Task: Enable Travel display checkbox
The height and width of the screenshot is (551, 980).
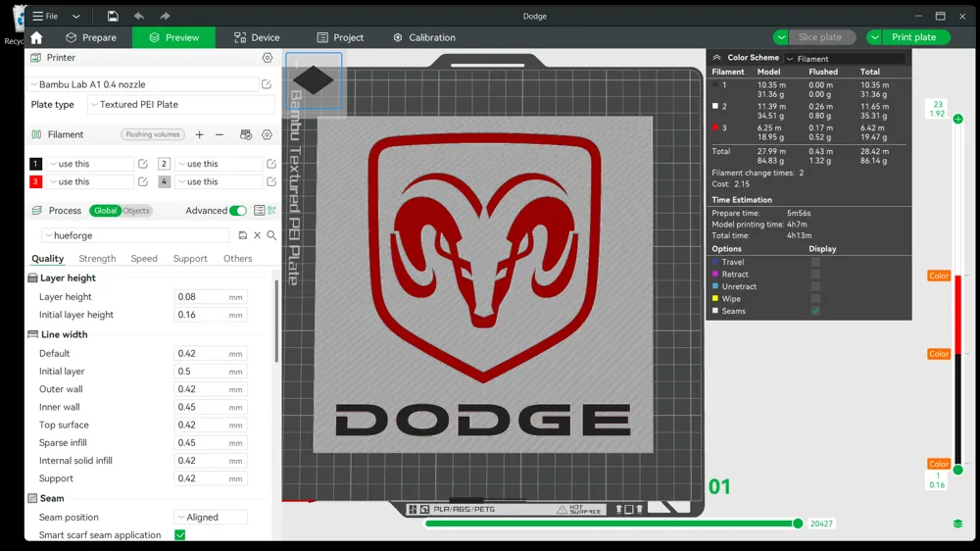Action: [815, 262]
